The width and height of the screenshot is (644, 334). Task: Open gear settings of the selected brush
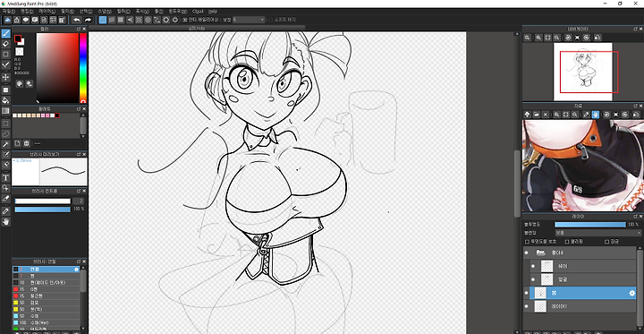point(76,270)
